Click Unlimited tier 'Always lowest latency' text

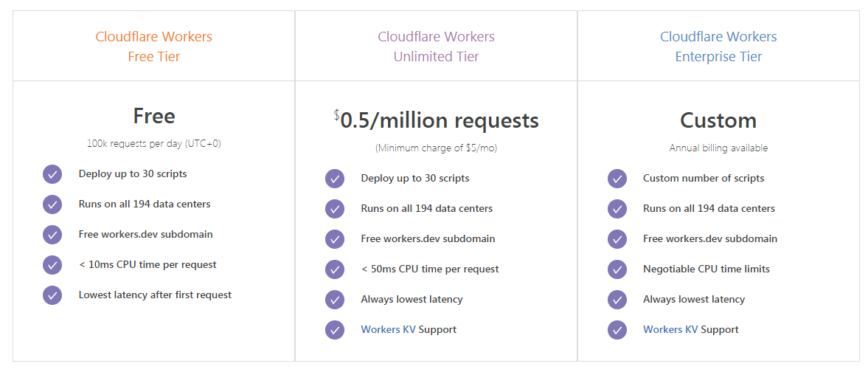pos(412,300)
